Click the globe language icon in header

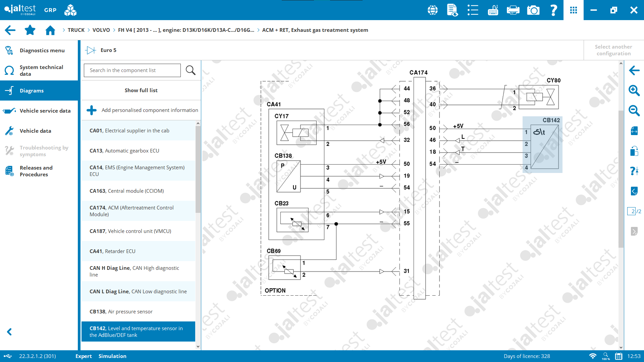coord(433,10)
